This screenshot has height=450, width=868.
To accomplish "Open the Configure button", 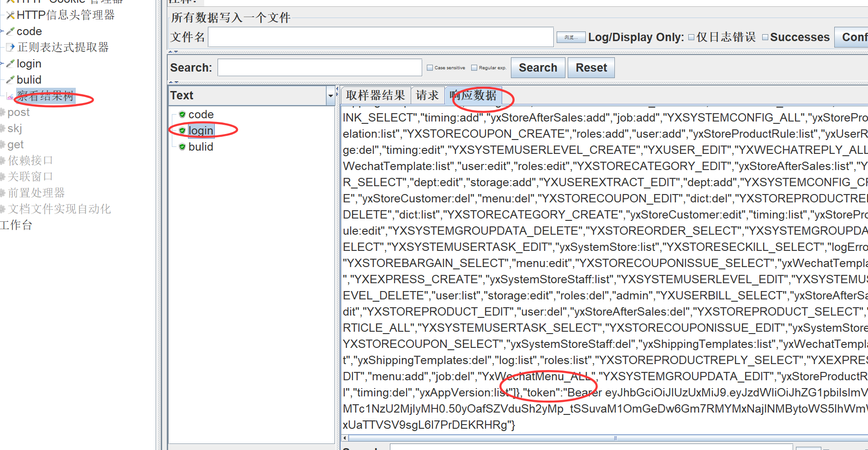I will pos(851,37).
